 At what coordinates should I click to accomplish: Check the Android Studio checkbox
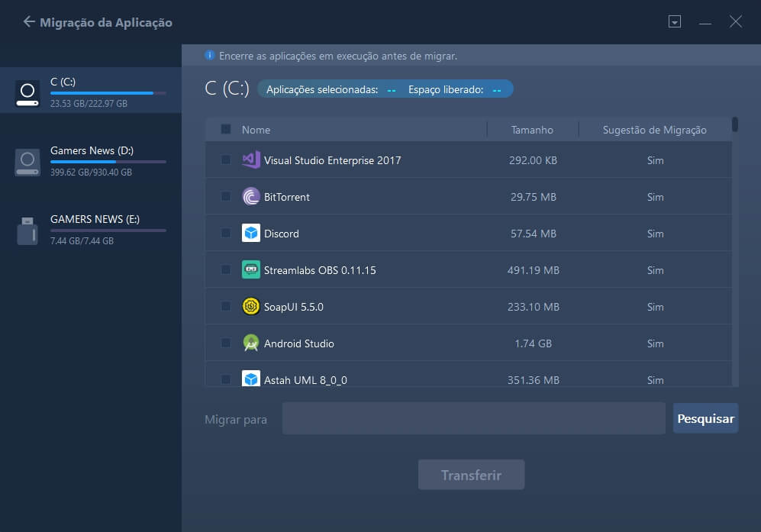point(225,343)
